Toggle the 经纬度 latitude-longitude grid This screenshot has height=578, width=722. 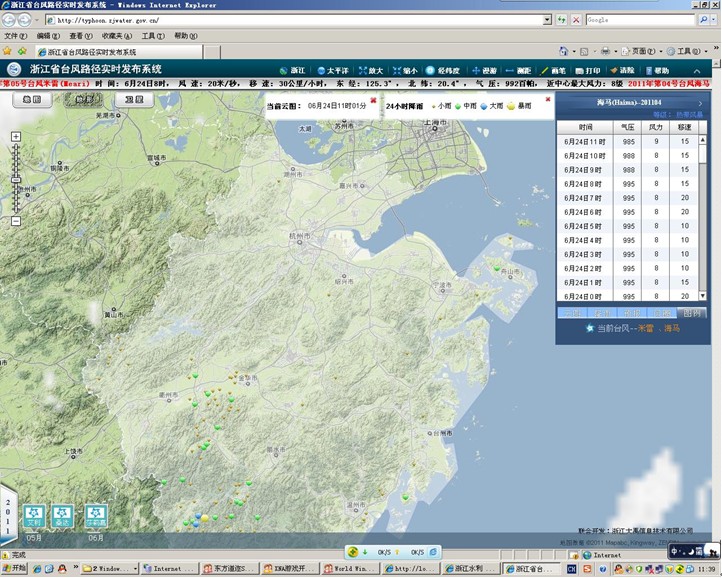point(443,70)
